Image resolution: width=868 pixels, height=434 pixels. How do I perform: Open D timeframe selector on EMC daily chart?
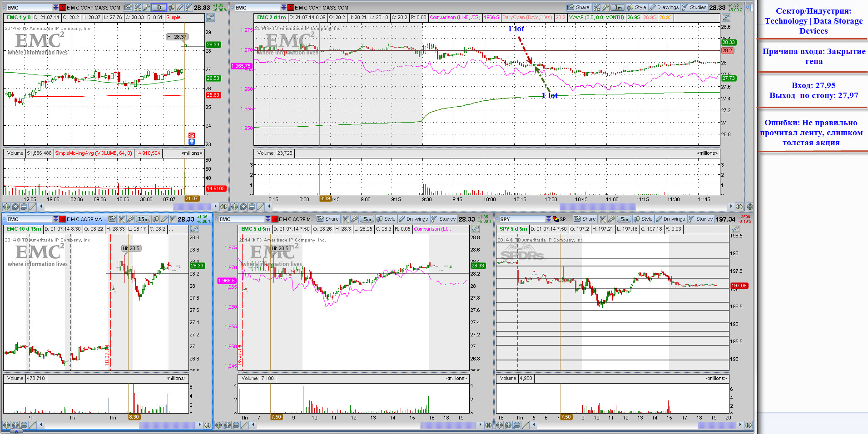[x=159, y=7]
